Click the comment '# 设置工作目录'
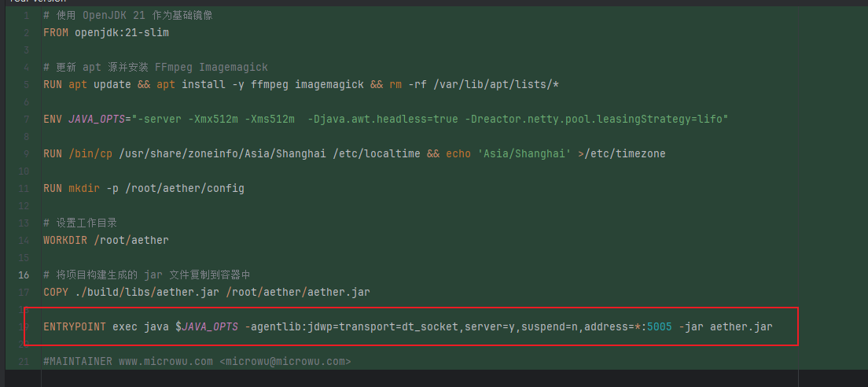Viewport: 868px width, 387px height. pyautogui.click(x=80, y=223)
